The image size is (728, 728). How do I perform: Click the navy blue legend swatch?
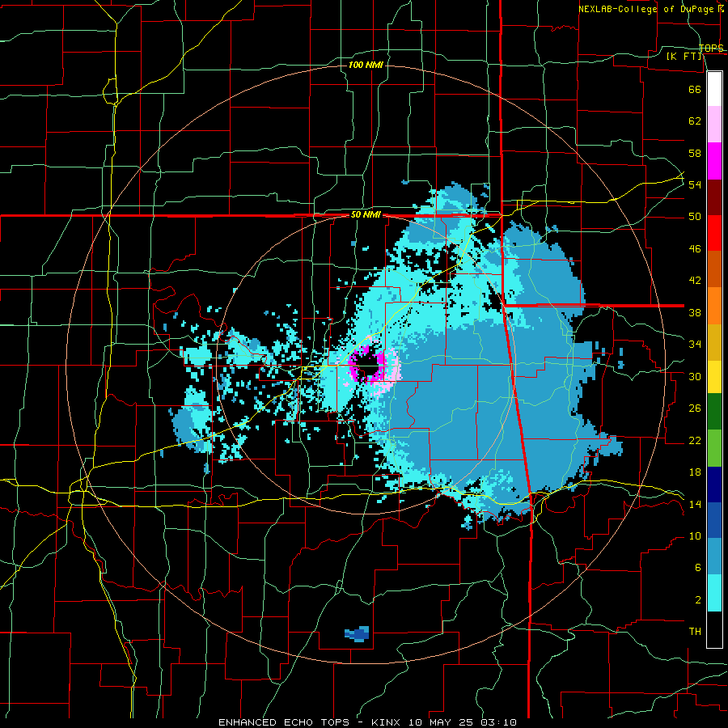714,485
